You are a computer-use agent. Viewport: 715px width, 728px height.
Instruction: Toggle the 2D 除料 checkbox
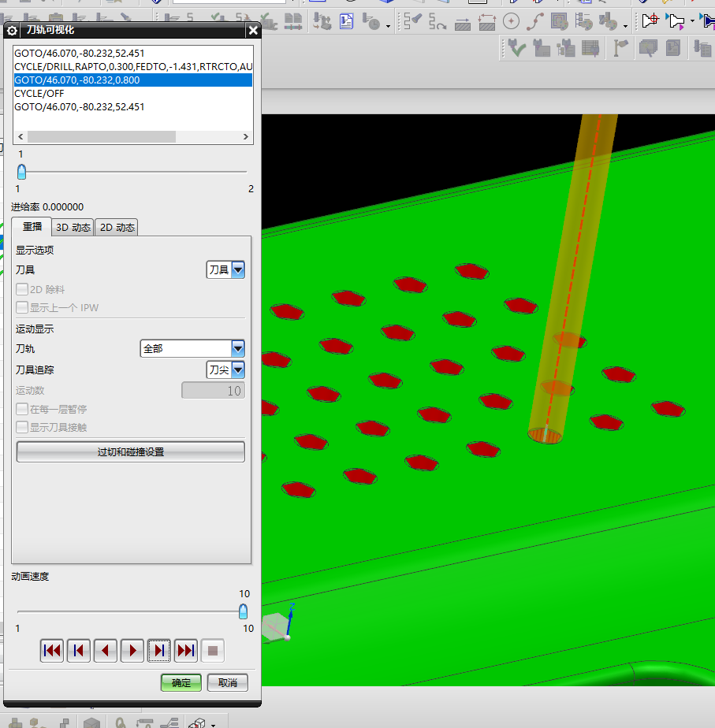point(22,289)
